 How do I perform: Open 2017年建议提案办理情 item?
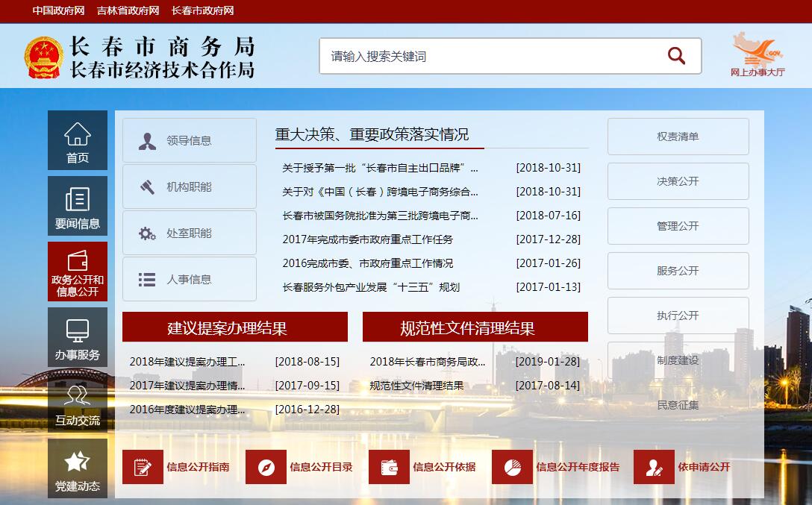tap(187, 386)
